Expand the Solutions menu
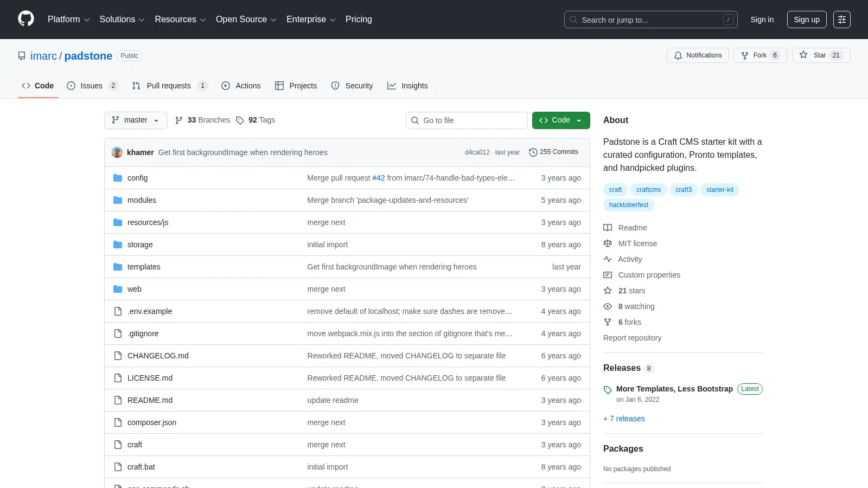The width and height of the screenshot is (868, 488). pyautogui.click(x=122, y=20)
